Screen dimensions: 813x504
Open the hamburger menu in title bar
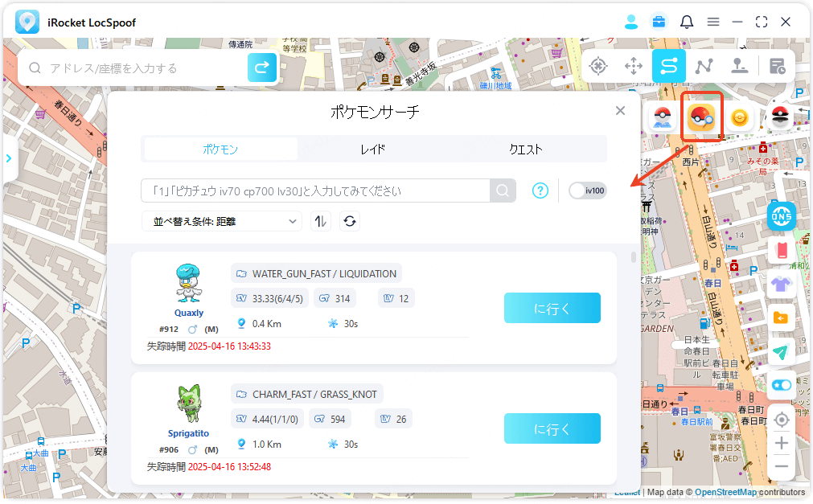click(713, 22)
